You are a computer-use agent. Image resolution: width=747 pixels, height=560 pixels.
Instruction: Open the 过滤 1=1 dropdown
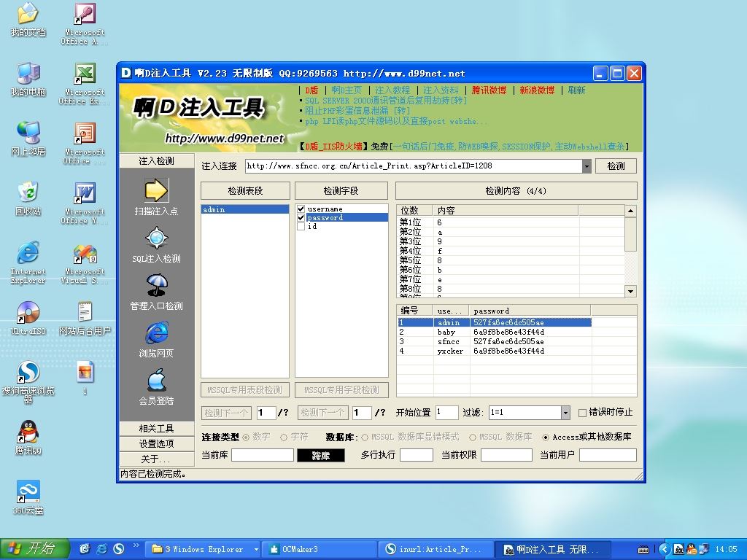pos(565,413)
